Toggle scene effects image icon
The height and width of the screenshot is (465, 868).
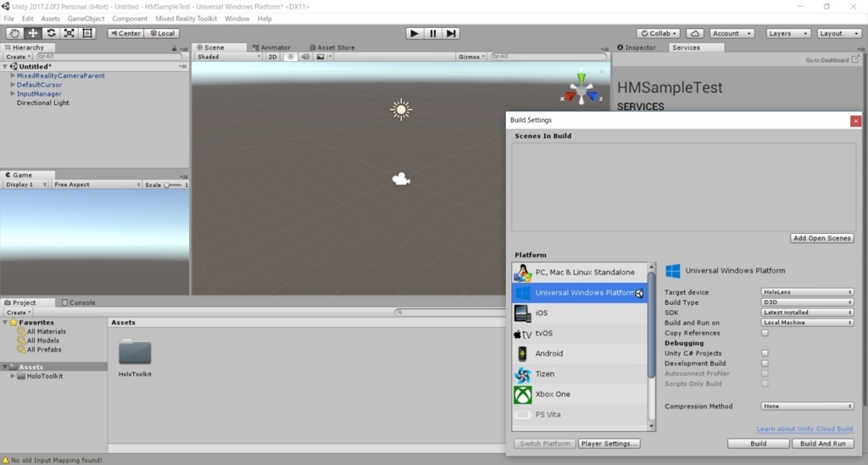(320, 57)
